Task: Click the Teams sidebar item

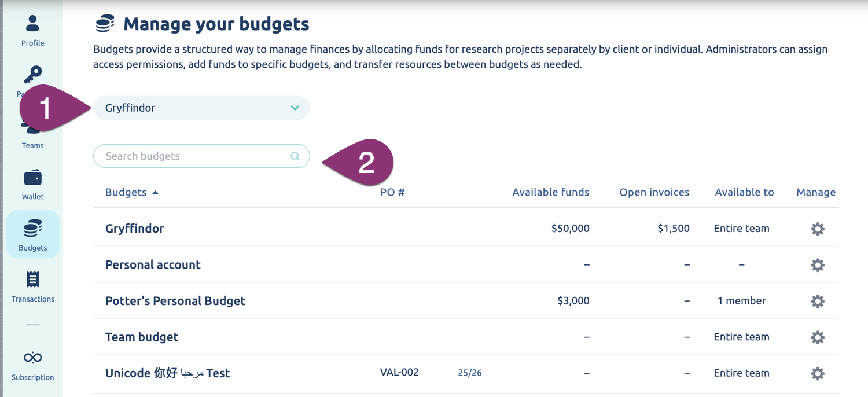Action: tap(33, 145)
